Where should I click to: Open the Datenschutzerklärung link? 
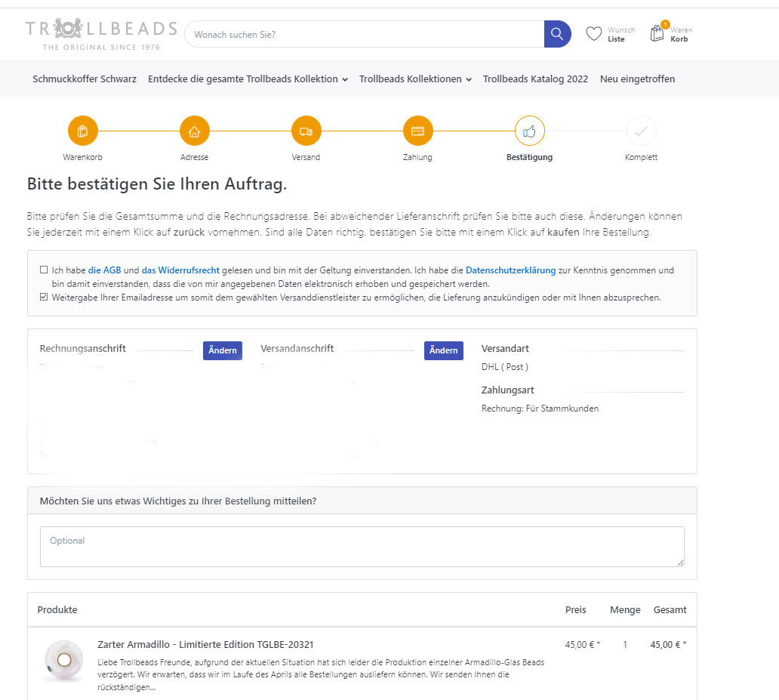pyautogui.click(x=511, y=270)
